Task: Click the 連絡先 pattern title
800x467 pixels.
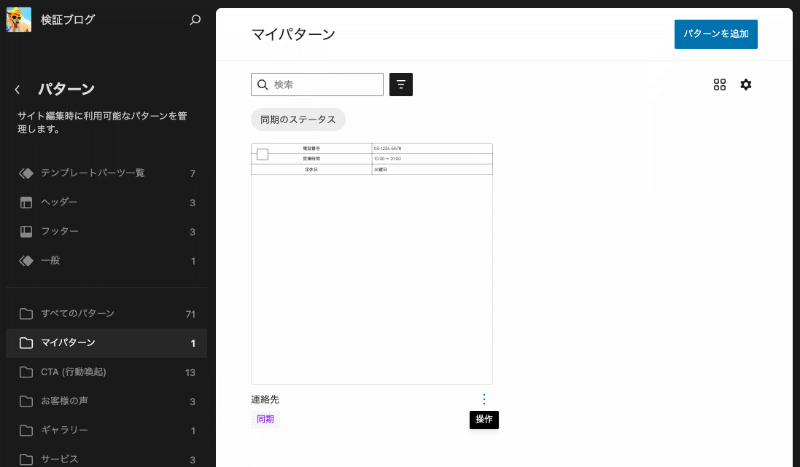Action: [265, 400]
